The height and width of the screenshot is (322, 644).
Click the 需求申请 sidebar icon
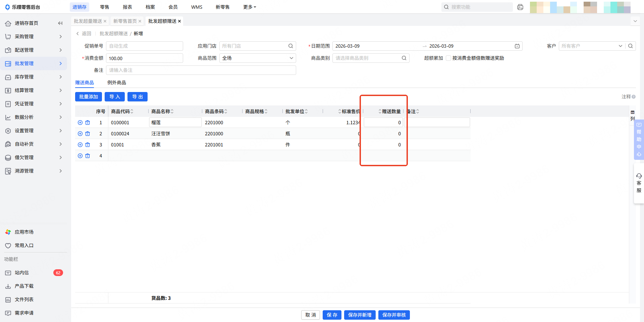tap(8, 313)
